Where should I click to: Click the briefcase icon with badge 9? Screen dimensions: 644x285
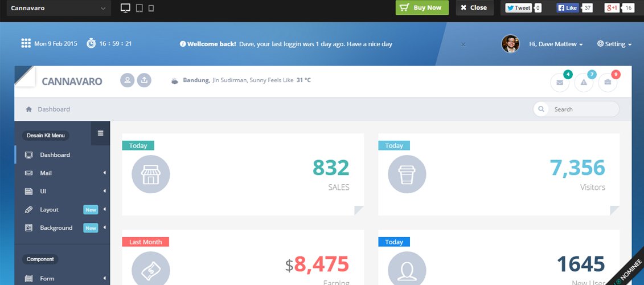(608, 83)
